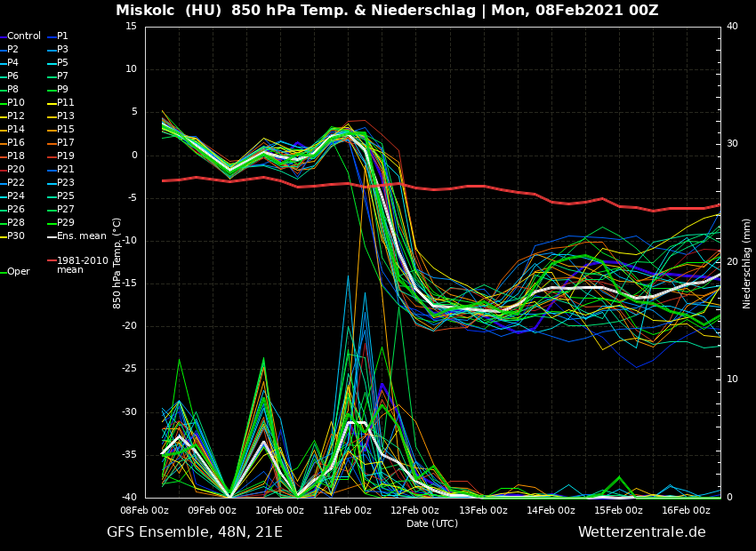
Task: Select the Oper legend entry
Action: pyautogui.click(x=18, y=272)
